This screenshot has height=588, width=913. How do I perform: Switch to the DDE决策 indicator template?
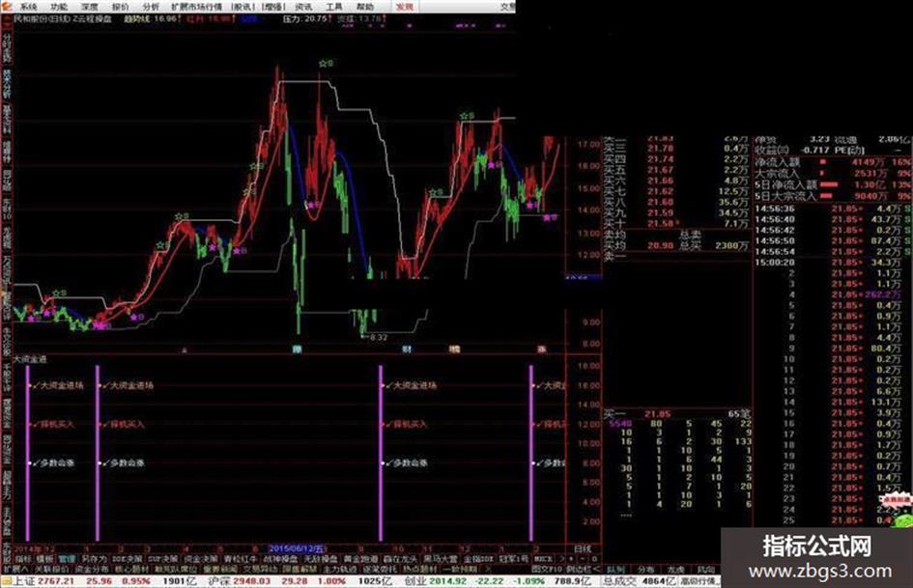(x=127, y=558)
